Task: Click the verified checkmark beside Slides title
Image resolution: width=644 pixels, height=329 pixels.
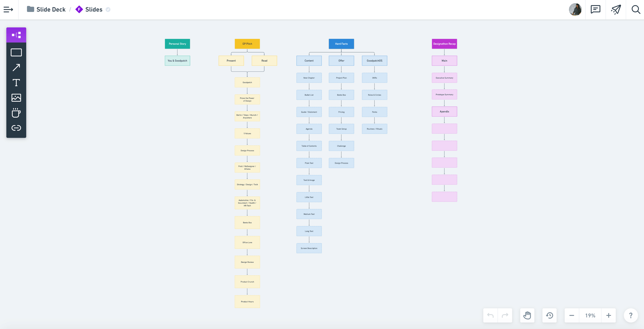Action: click(108, 9)
